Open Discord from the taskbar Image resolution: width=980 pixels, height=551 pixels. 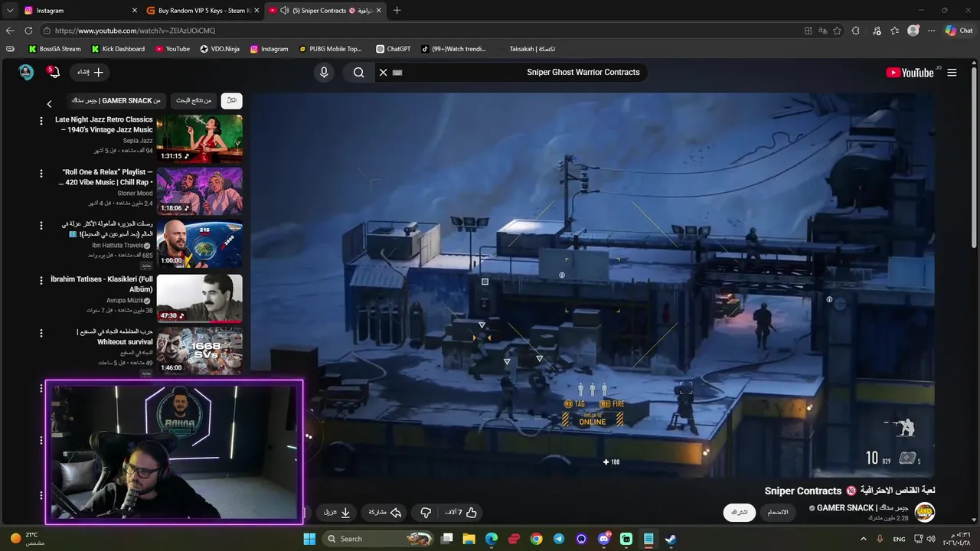pos(604,539)
